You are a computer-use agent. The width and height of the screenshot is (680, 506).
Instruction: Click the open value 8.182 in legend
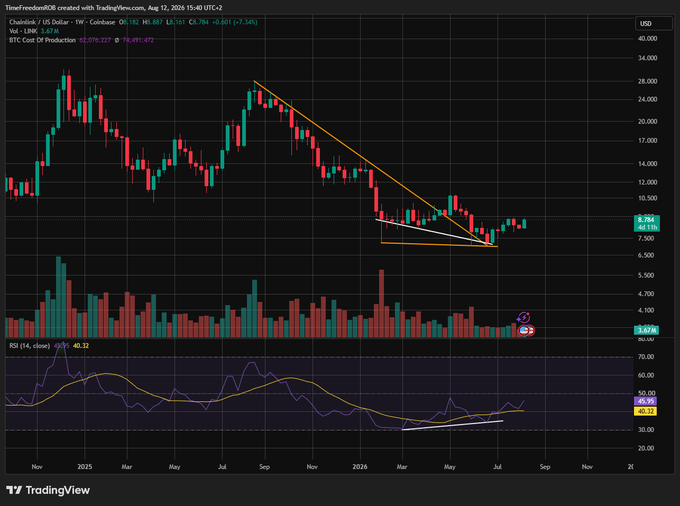pos(131,22)
